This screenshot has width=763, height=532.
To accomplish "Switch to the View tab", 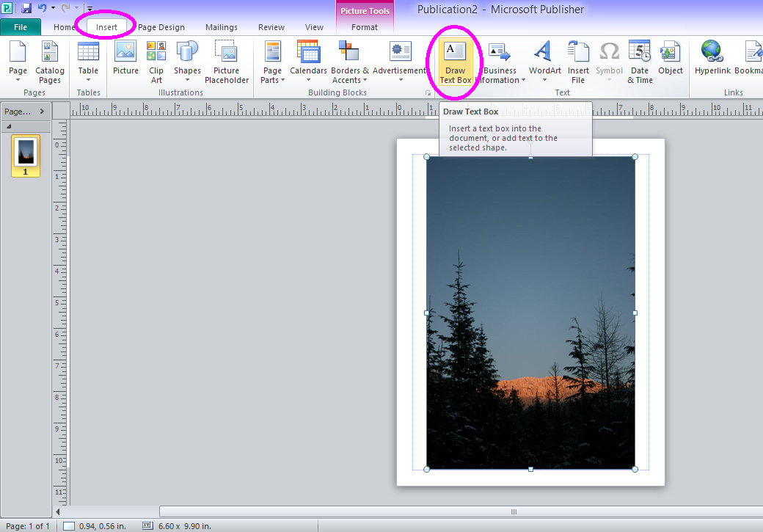I will click(314, 27).
